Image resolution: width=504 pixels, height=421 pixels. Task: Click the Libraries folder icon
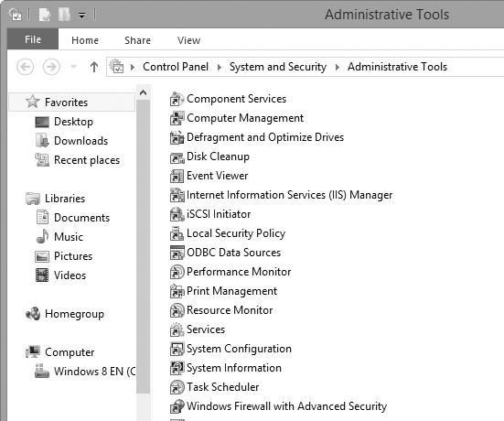pos(33,199)
